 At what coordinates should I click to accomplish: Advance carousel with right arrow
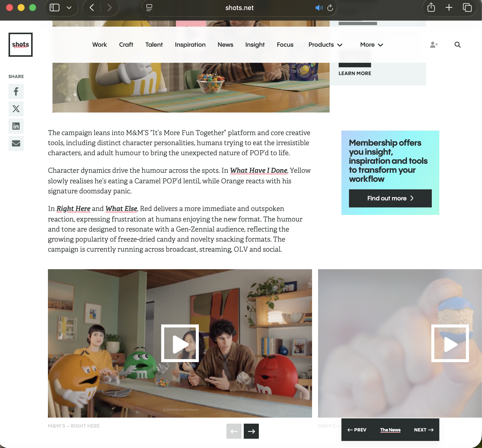pos(251,431)
